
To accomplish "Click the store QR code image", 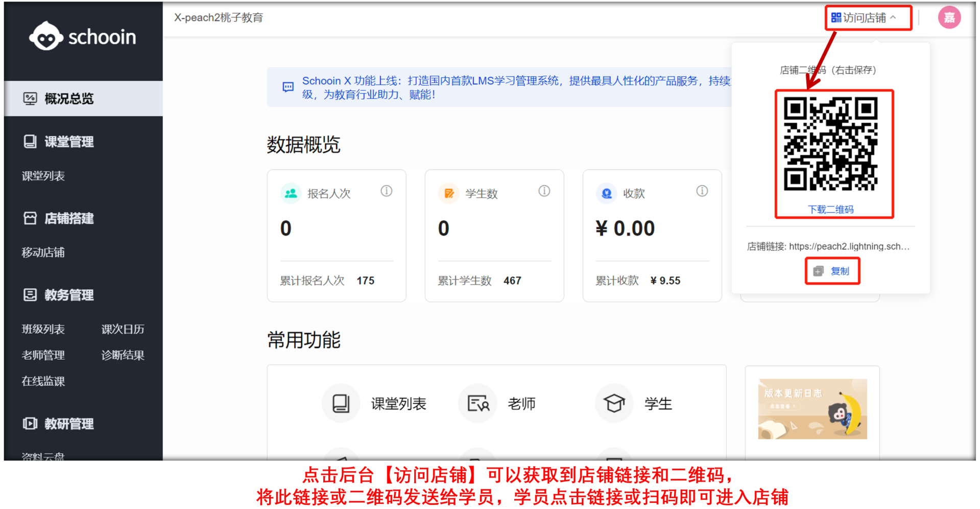I will (x=831, y=145).
